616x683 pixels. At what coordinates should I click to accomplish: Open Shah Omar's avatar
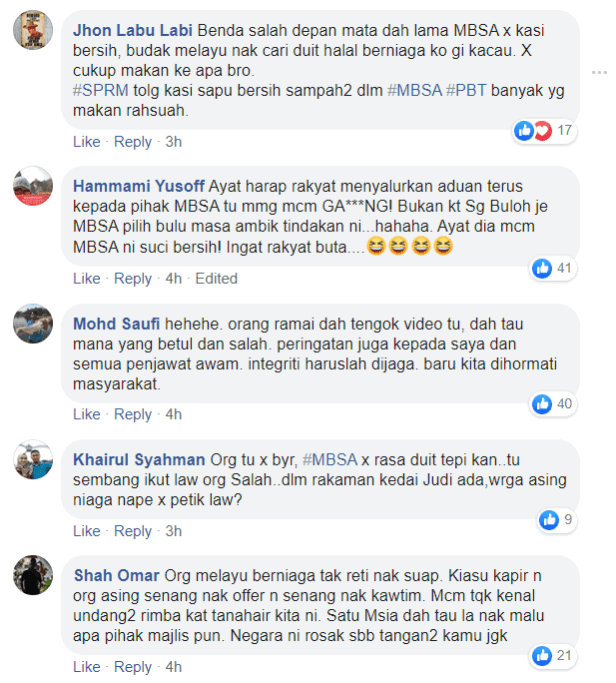33,575
